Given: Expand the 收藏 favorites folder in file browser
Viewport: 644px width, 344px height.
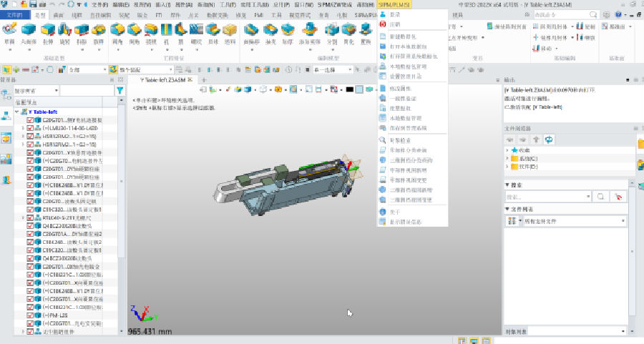Looking at the screenshot, I should pos(508,151).
